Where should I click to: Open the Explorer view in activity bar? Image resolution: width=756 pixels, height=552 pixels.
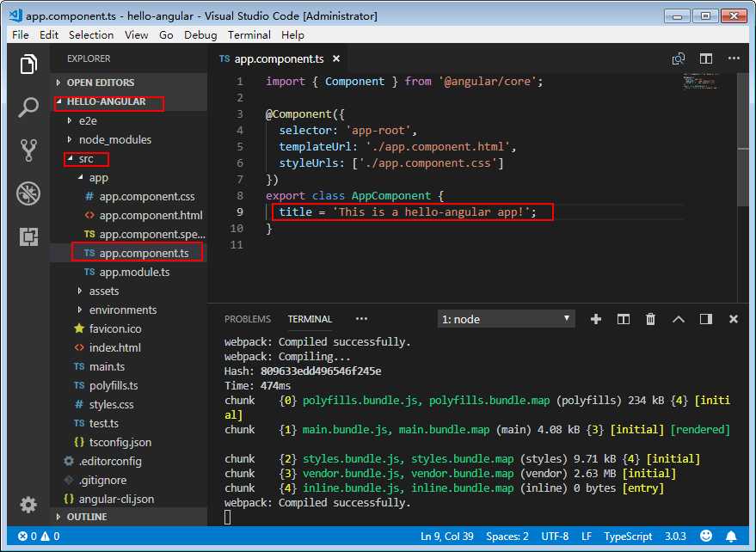click(28, 64)
